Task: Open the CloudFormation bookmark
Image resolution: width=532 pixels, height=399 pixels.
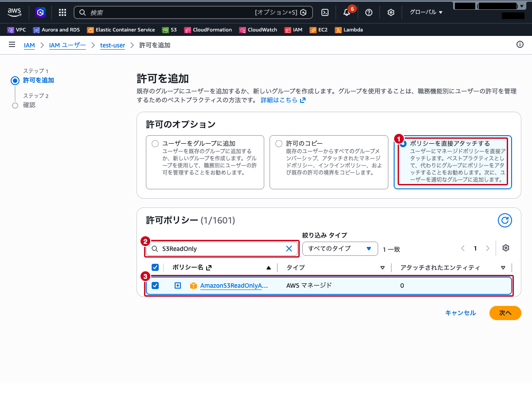Action: click(208, 30)
